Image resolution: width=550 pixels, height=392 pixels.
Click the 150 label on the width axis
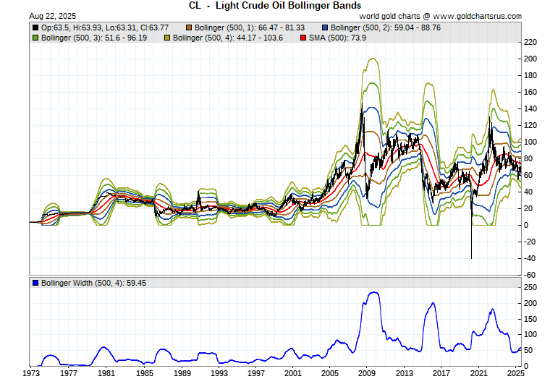(530, 319)
